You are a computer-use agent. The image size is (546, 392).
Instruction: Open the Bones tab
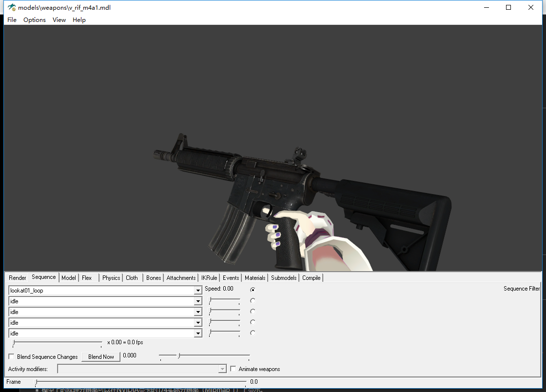[x=154, y=278]
